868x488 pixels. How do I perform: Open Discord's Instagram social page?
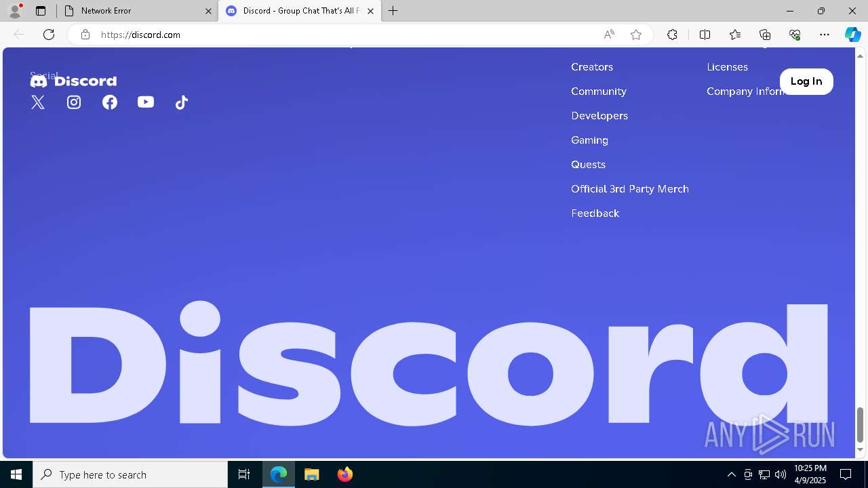(74, 102)
